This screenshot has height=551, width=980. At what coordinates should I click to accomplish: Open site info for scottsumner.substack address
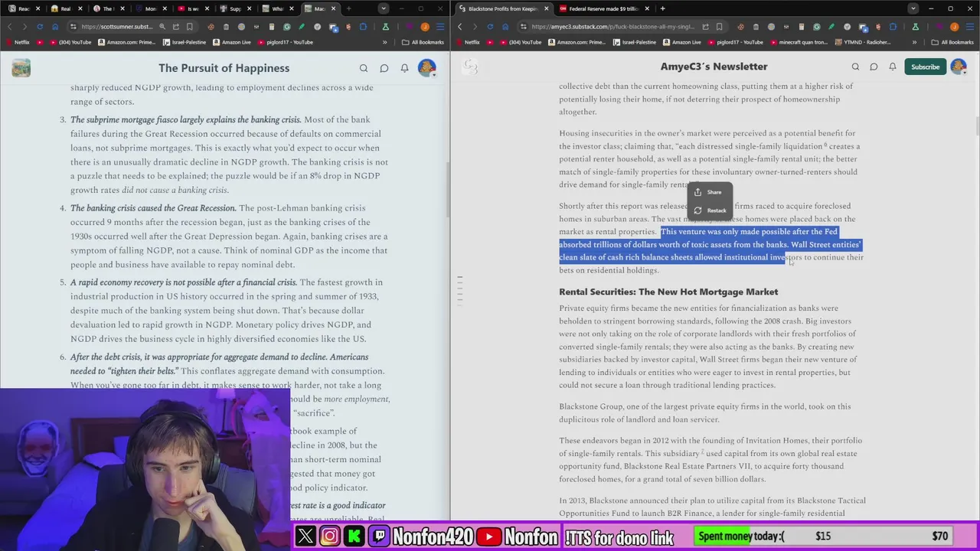[73, 27]
